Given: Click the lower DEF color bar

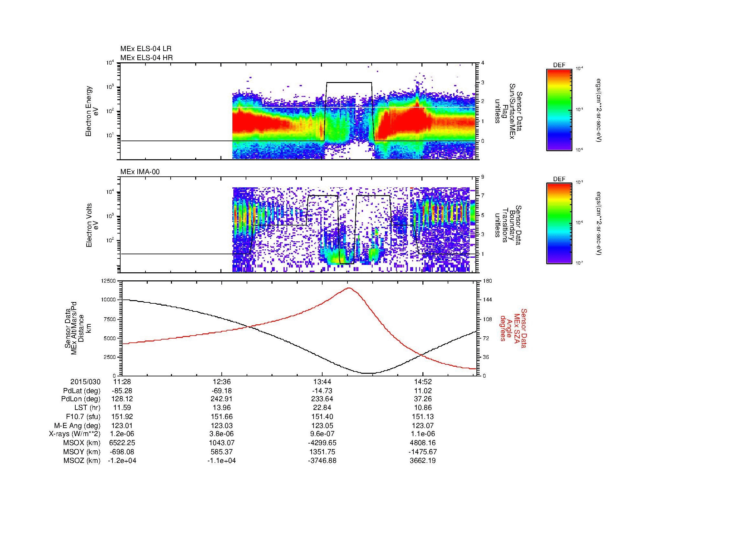Looking at the screenshot, I should click(559, 224).
